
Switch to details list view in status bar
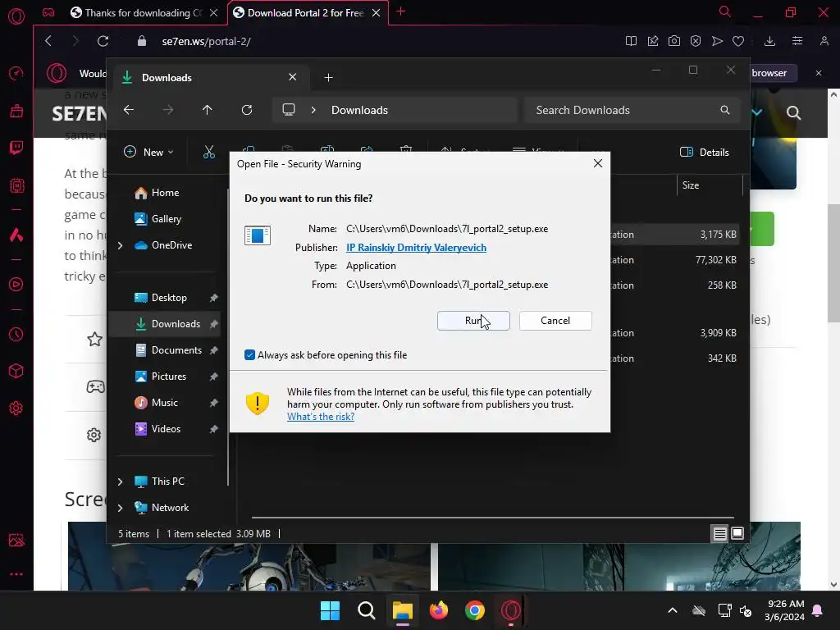click(719, 533)
